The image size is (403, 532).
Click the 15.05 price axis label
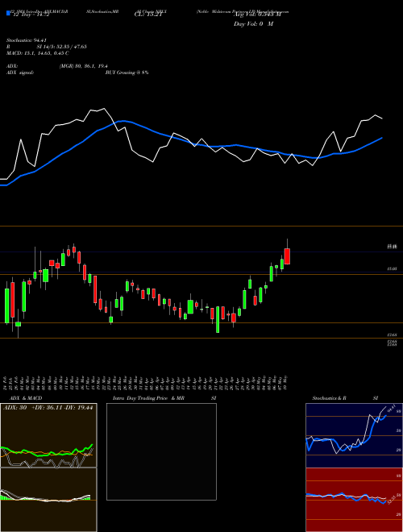[392, 268]
